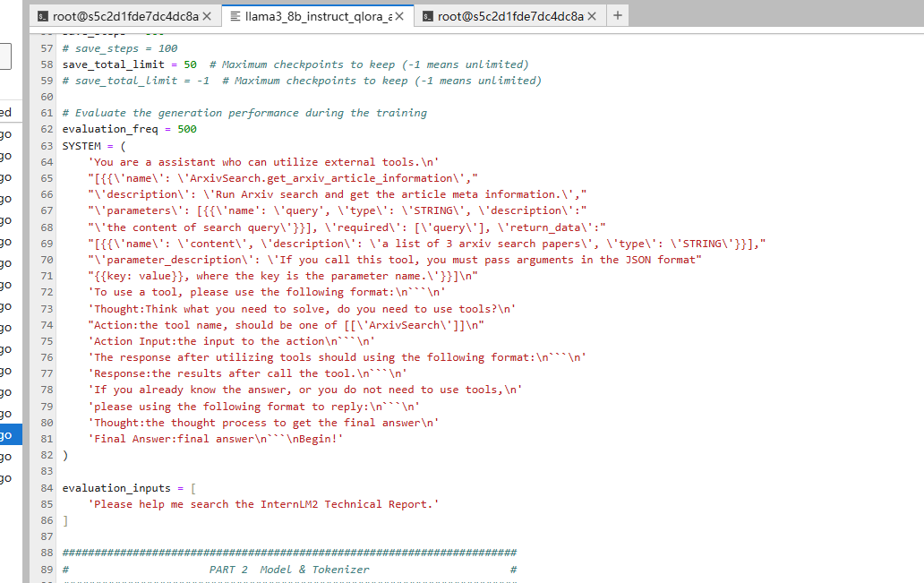Click line number 58 in the gutter
The height and width of the screenshot is (583, 924).
47,64
